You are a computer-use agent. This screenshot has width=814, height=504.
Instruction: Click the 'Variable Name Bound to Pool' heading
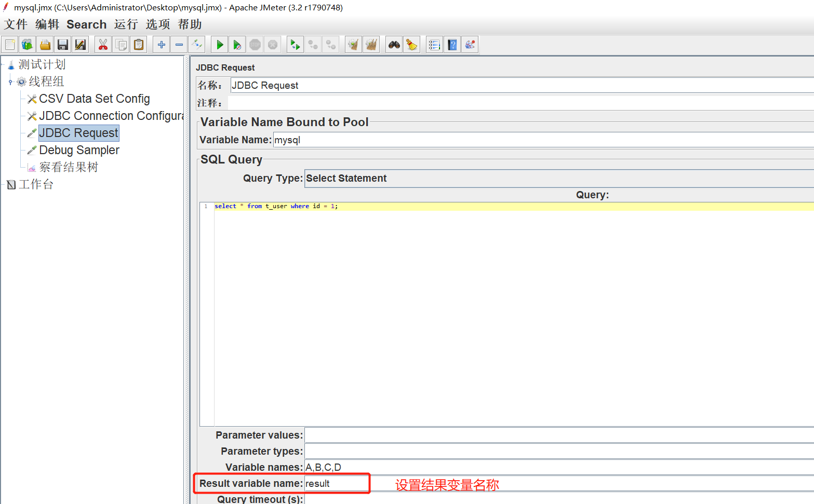(284, 122)
